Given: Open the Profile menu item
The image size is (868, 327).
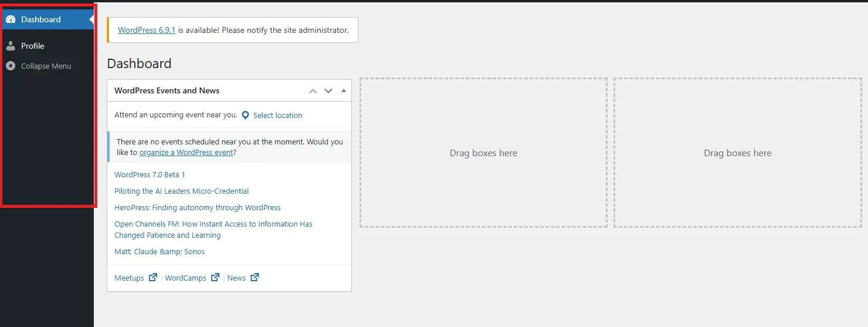Looking at the screenshot, I should tap(47, 46).
